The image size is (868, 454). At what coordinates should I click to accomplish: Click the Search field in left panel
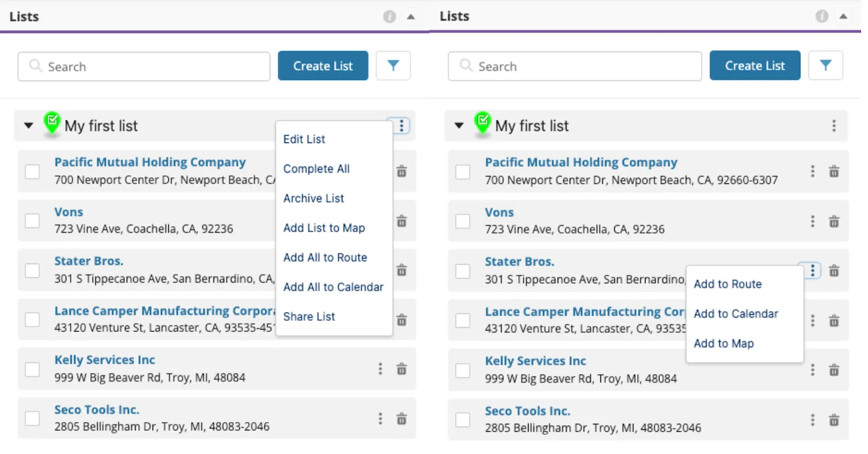click(144, 66)
